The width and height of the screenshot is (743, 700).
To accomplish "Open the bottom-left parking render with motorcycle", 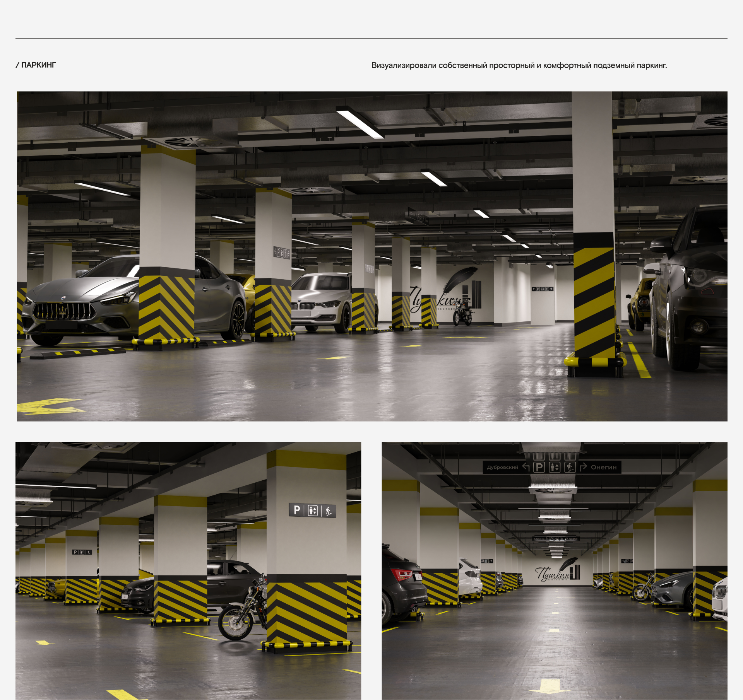I will (x=188, y=570).
